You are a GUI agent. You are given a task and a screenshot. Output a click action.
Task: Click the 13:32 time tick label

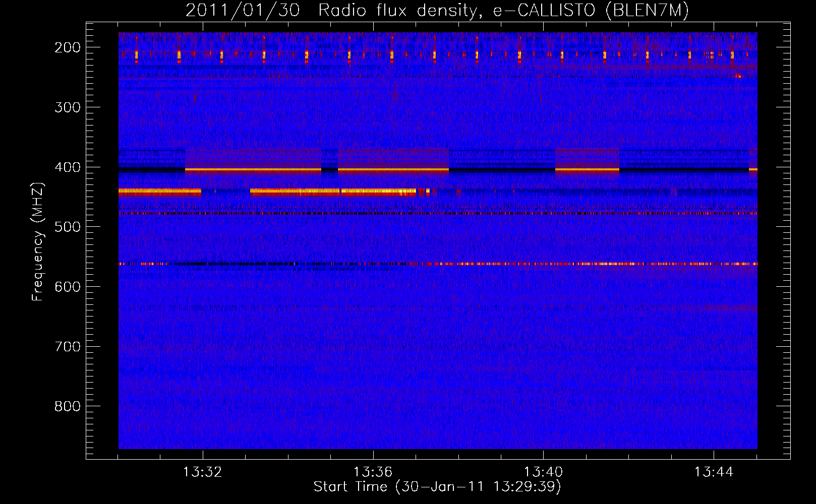coord(202,472)
